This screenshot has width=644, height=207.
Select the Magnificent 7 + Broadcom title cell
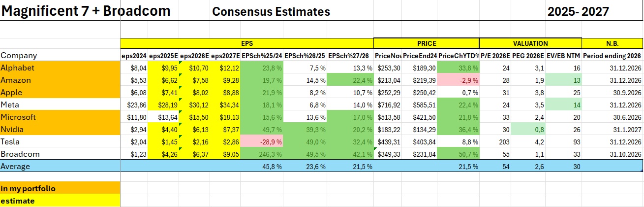point(86,11)
